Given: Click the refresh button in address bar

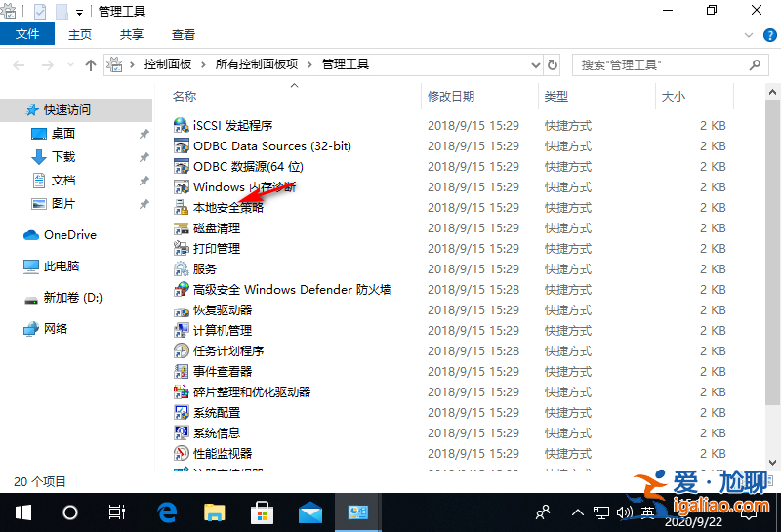Looking at the screenshot, I should pos(553,64).
